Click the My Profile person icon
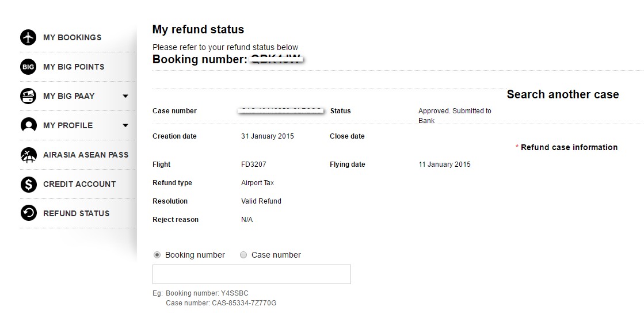The width and height of the screenshot is (644, 314). coord(28,125)
